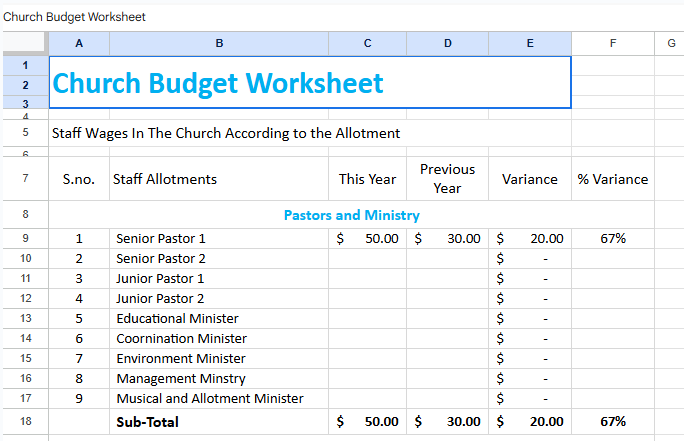Click the This Year cell for Junior Pastor 1
684x441 pixels.
click(x=367, y=279)
